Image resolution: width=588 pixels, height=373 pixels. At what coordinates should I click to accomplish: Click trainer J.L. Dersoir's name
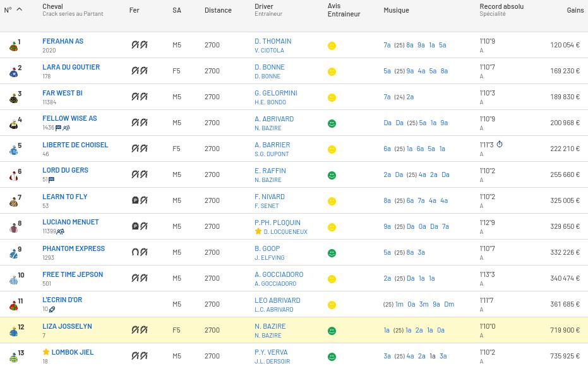(x=272, y=362)
